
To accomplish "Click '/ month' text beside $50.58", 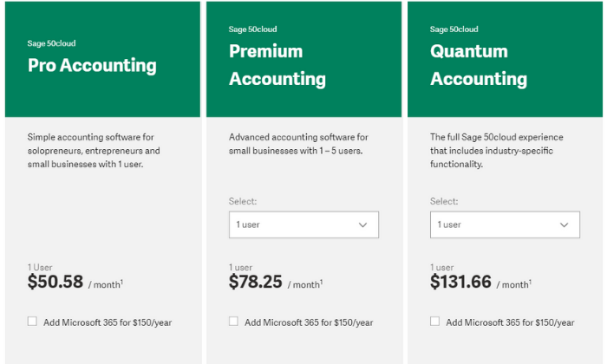I will [x=105, y=285].
